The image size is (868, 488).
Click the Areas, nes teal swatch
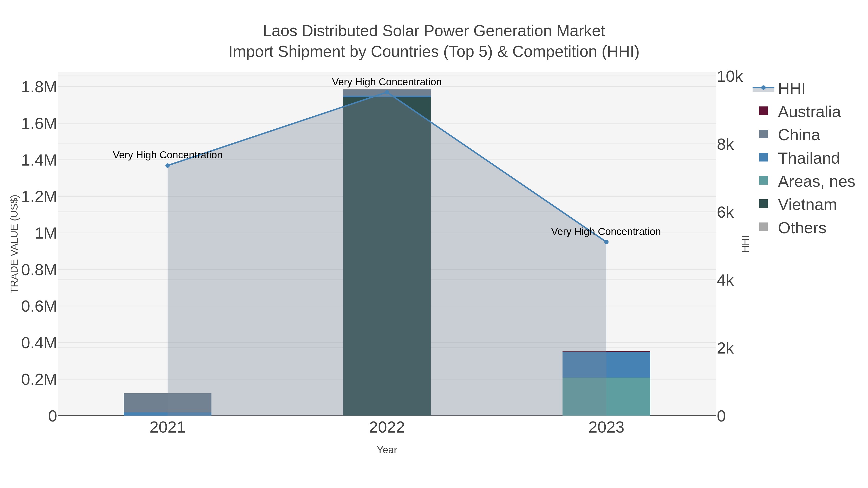pyautogui.click(x=763, y=180)
